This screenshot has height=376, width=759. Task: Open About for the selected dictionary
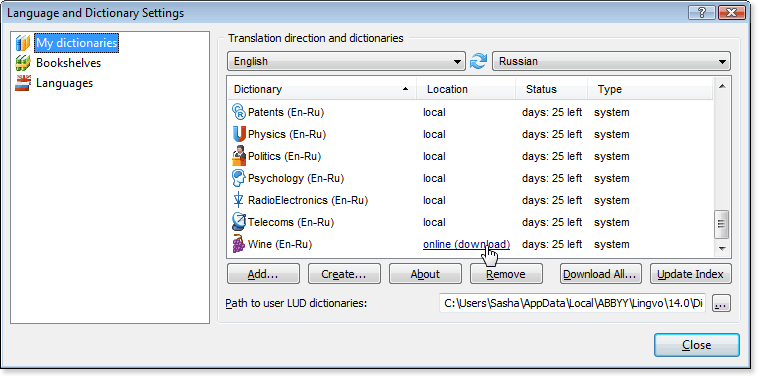pyautogui.click(x=425, y=274)
